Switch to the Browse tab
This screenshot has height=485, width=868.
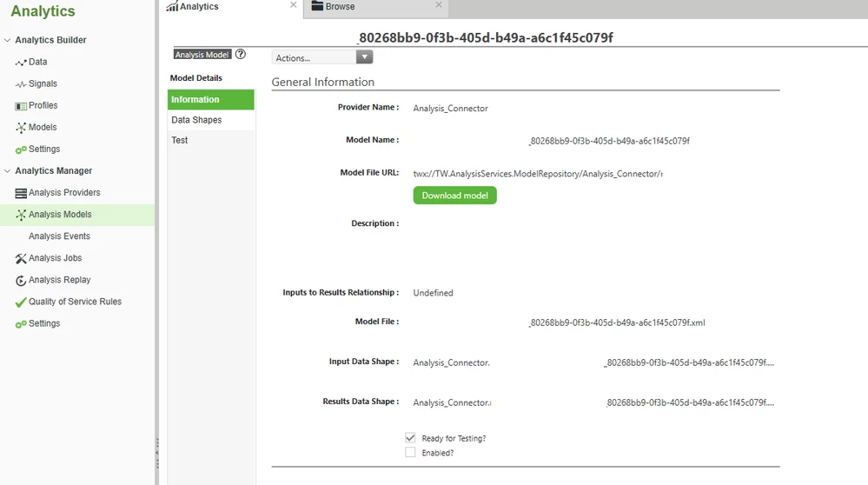tap(376, 9)
